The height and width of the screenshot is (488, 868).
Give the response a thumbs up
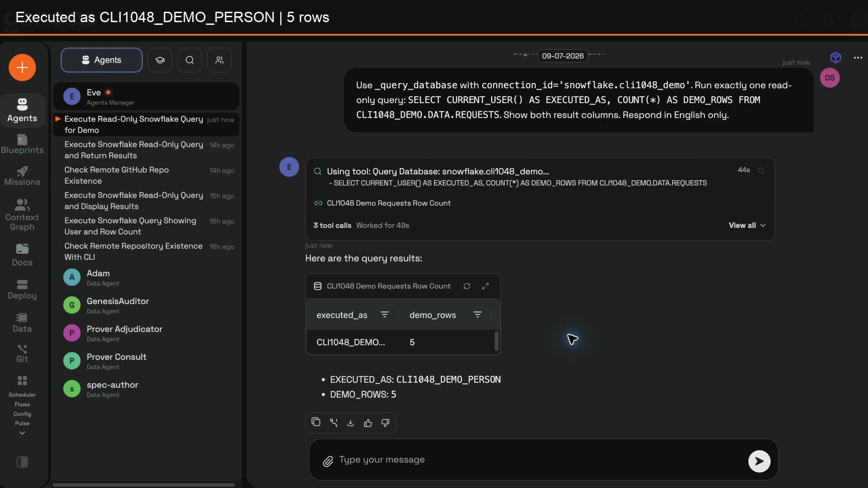368,423
